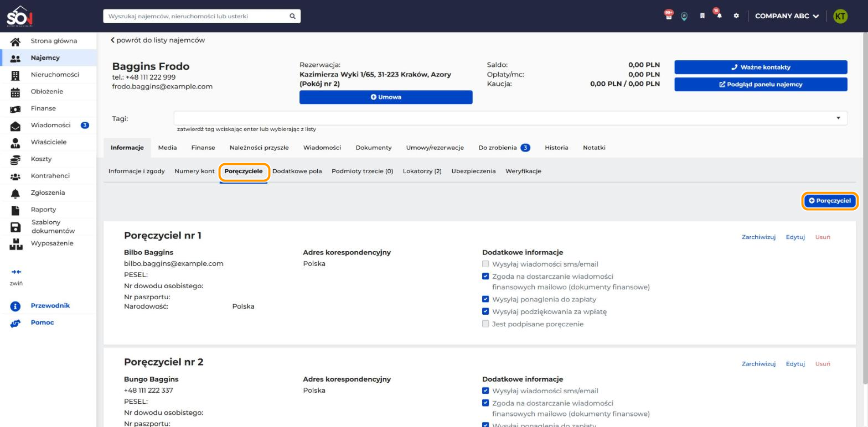868x427 pixels.
Task: Click the Koszty coins icon
Action: [x=15, y=159]
